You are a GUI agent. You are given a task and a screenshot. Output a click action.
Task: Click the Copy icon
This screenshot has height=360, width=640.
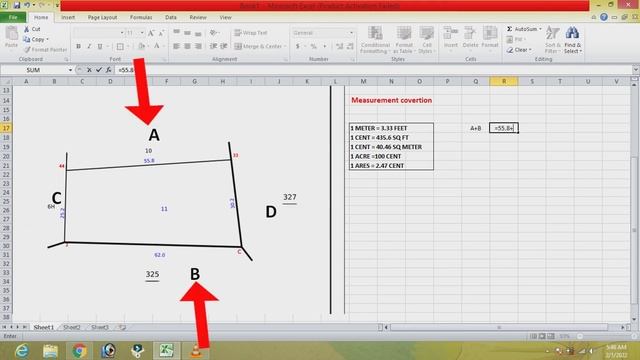pyautogui.click(x=27, y=39)
